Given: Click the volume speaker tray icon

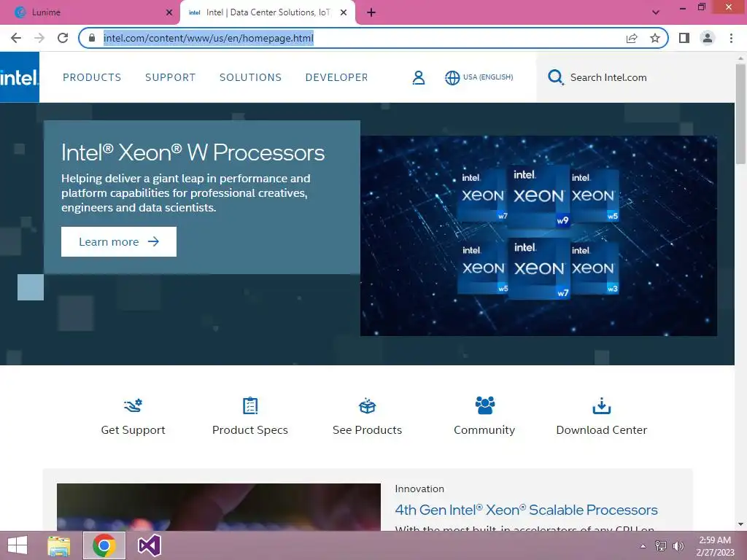Looking at the screenshot, I should point(678,545).
